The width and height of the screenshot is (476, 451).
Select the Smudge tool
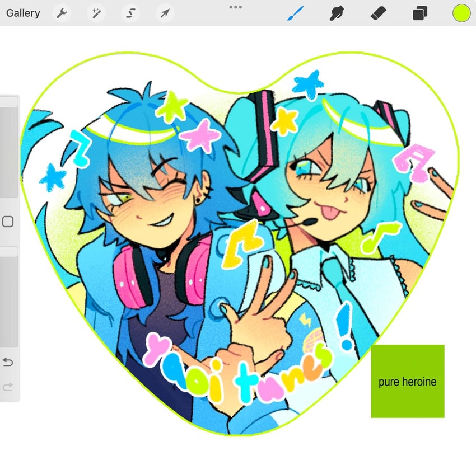[x=337, y=13]
